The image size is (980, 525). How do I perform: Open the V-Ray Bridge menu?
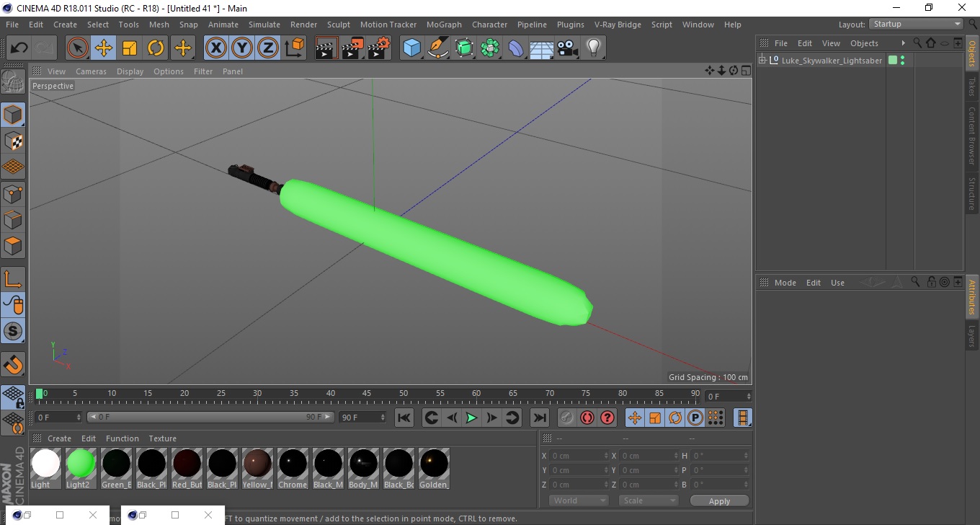tap(618, 25)
